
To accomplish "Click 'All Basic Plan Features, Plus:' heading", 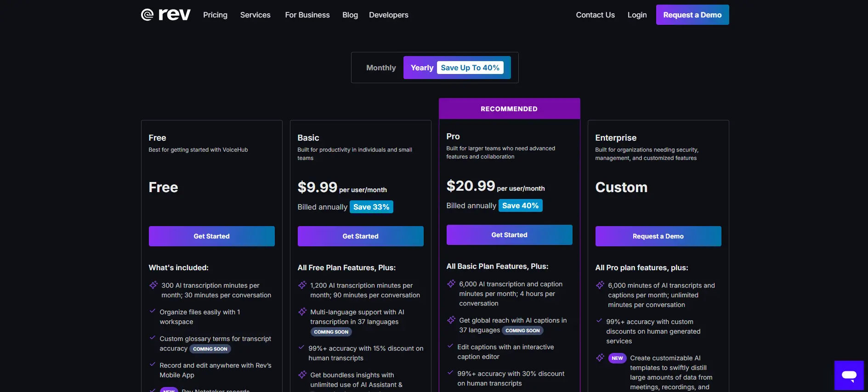I will [x=497, y=266].
